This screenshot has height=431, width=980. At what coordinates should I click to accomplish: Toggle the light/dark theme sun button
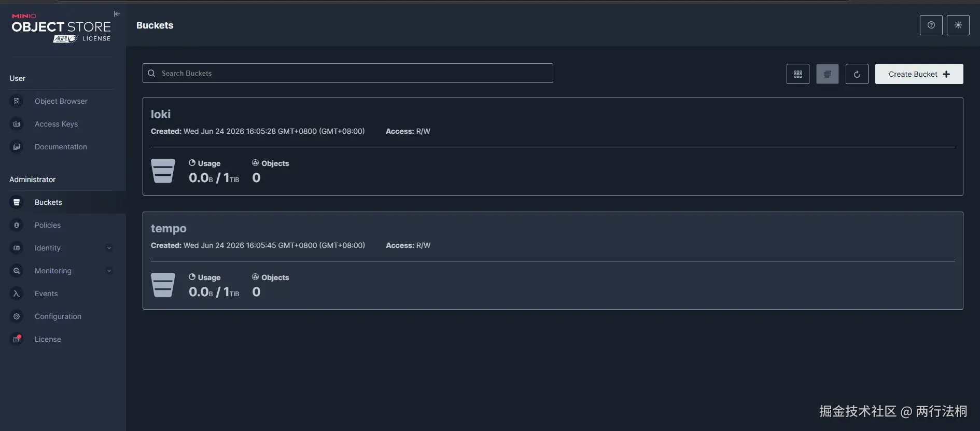pyautogui.click(x=958, y=25)
